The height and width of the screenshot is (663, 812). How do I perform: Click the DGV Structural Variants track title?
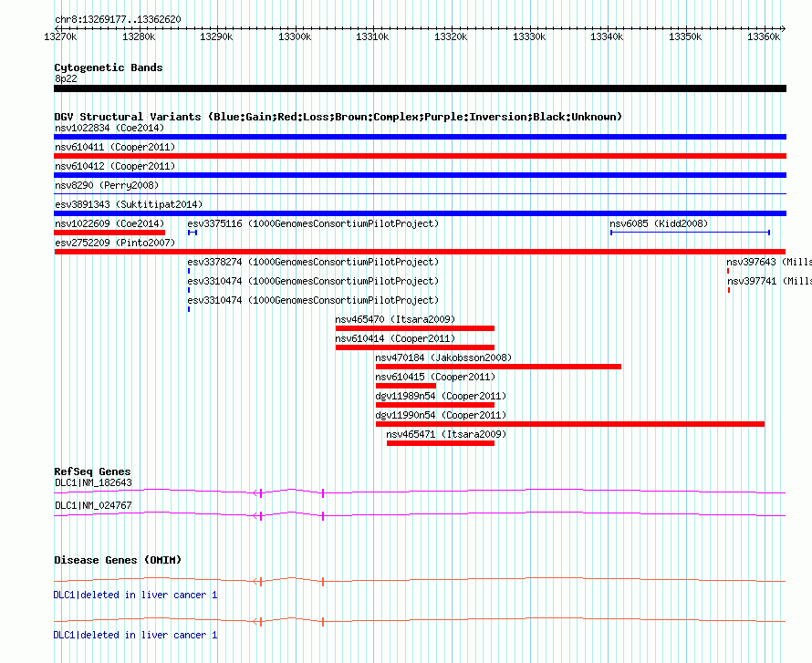338,117
